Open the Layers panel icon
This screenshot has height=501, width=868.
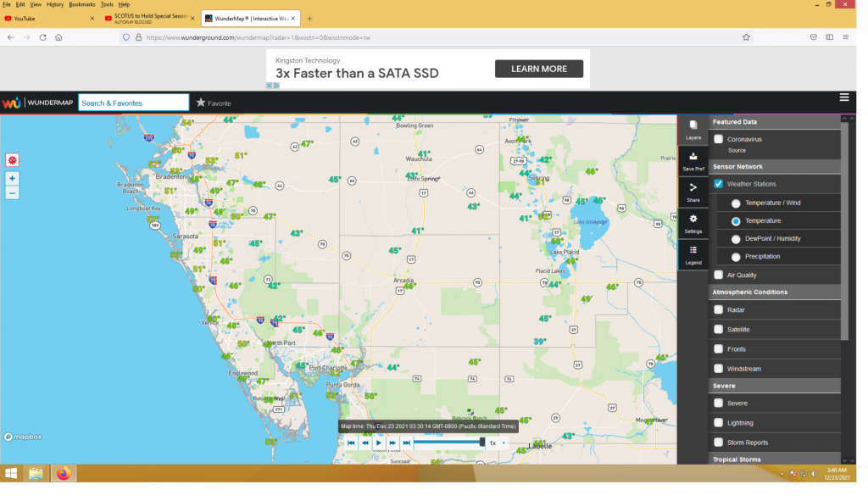coord(693,128)
